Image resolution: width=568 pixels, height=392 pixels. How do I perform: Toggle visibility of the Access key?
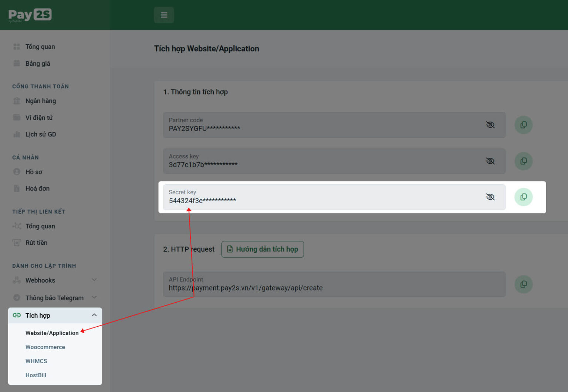pyautogui.click(x=490, y=161)
